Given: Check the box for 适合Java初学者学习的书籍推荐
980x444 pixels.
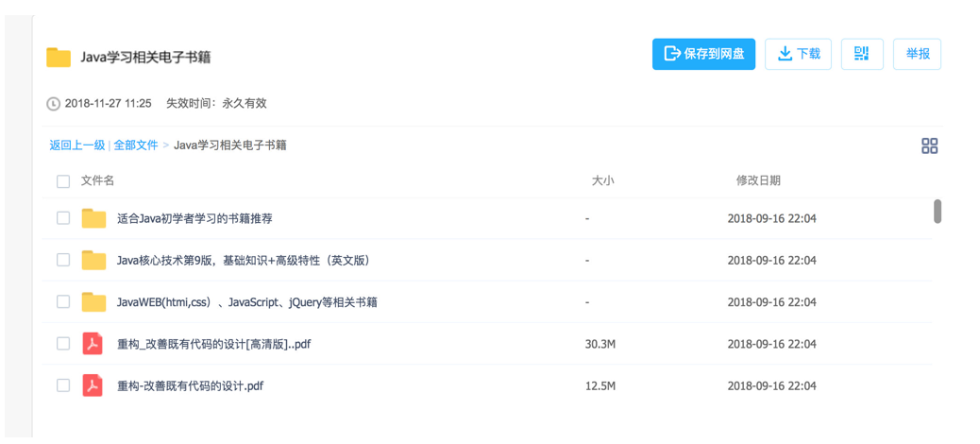Looking at the screenshot, I should tap(63, 218).
